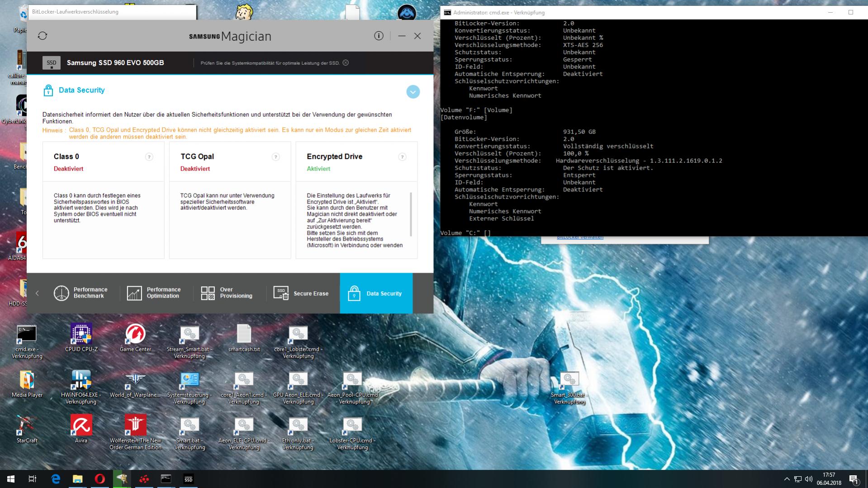Viewport: 868px width, 488px height.
Task: Open Avira desktop icon
Action: (x=81, y=429)
